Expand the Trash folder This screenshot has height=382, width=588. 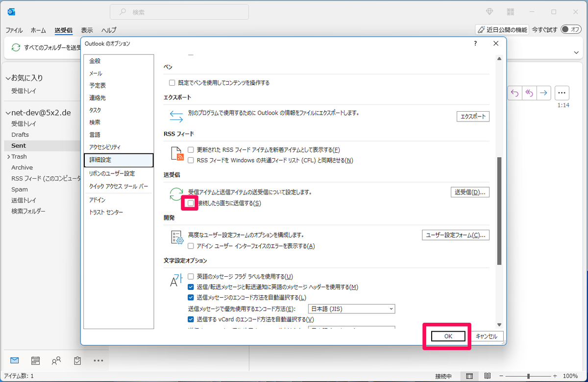pos(8,157)
